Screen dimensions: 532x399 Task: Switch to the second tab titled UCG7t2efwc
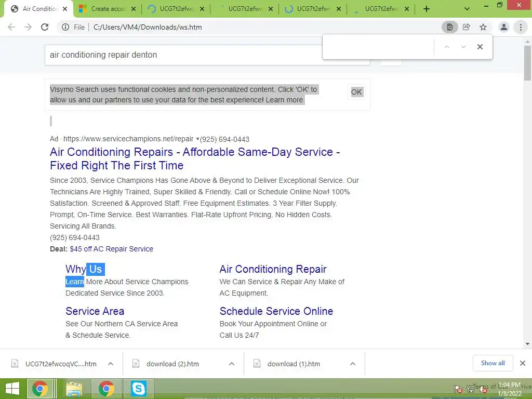tap(244, 9)
